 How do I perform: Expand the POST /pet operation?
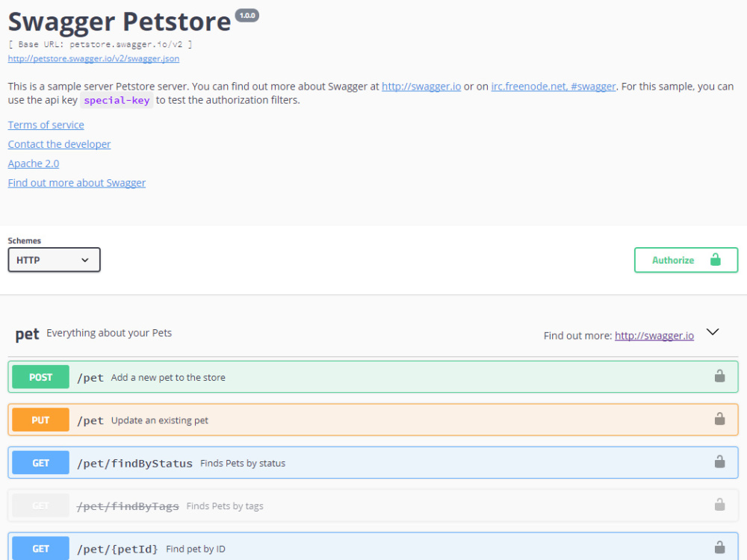[373, 376]
